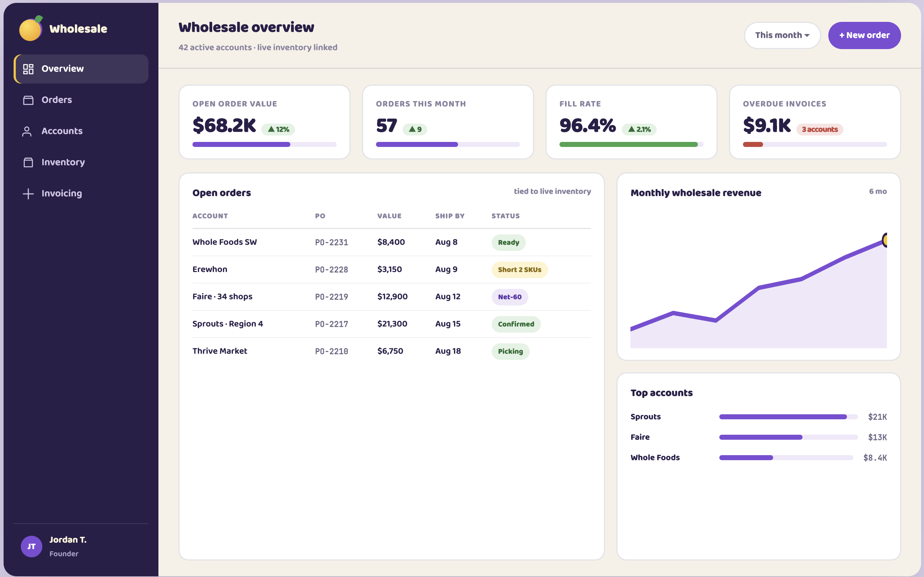This screenshot has height=577, width=924.
Task: Click PO-2219 order number
Action: (x=331, y=296)
